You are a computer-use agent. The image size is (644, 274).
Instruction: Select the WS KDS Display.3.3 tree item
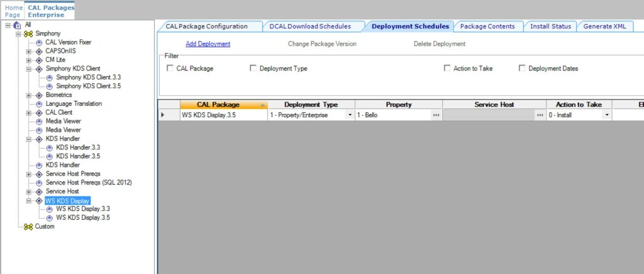pos(83,209)
